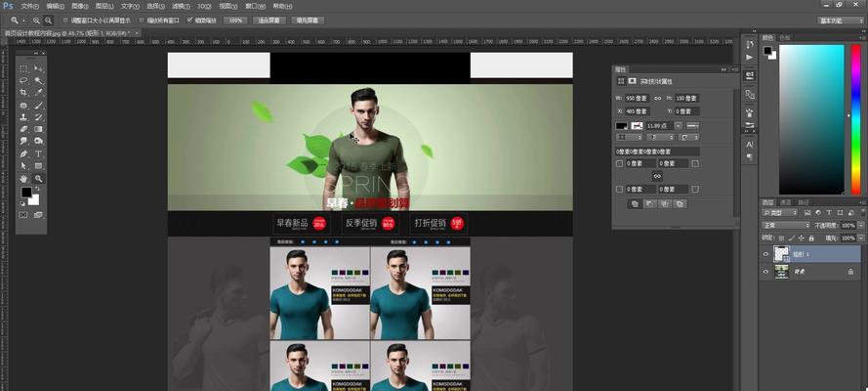
Task: Select the Lasso tool
Action: [23, 80]
